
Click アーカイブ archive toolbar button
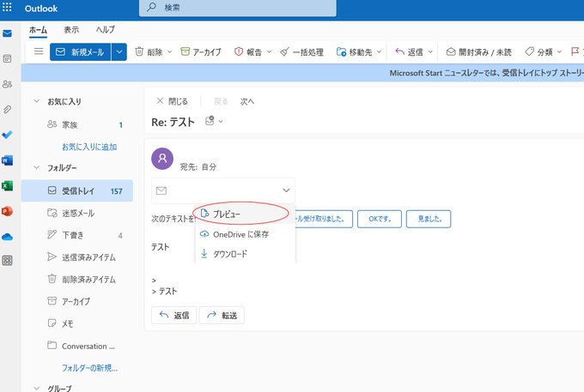pyautogui.click(x=201, y=51)
